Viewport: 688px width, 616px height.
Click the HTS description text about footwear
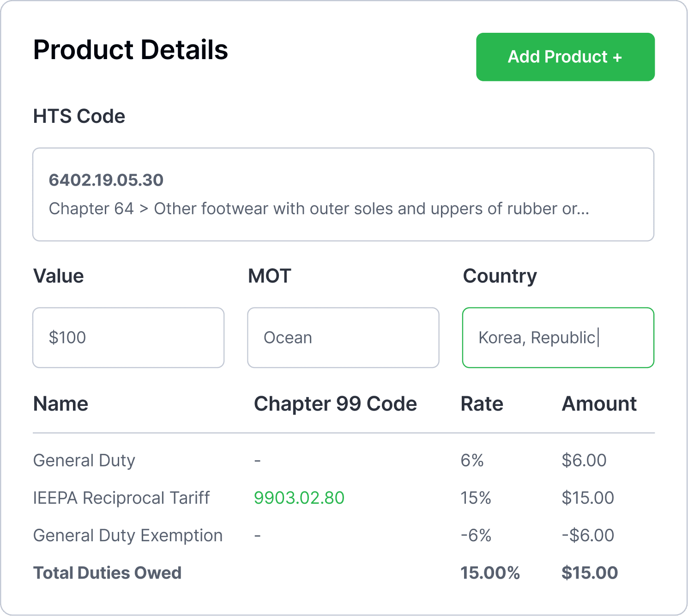(x=319, y=209)
